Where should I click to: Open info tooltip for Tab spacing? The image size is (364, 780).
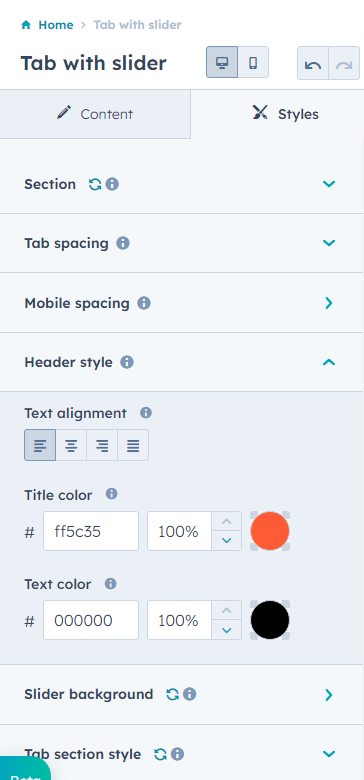(123, 243)
